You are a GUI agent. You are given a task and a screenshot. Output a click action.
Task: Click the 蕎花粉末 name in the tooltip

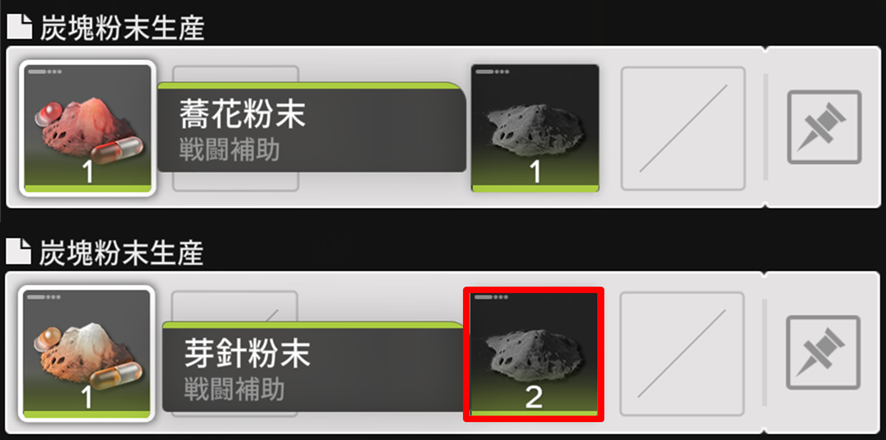[x=242, y=115]
